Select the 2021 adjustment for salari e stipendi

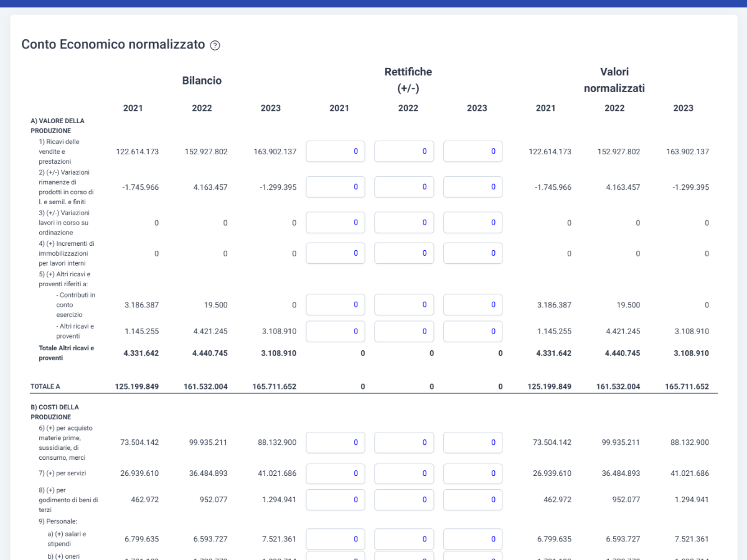click(x=336, y=539)
